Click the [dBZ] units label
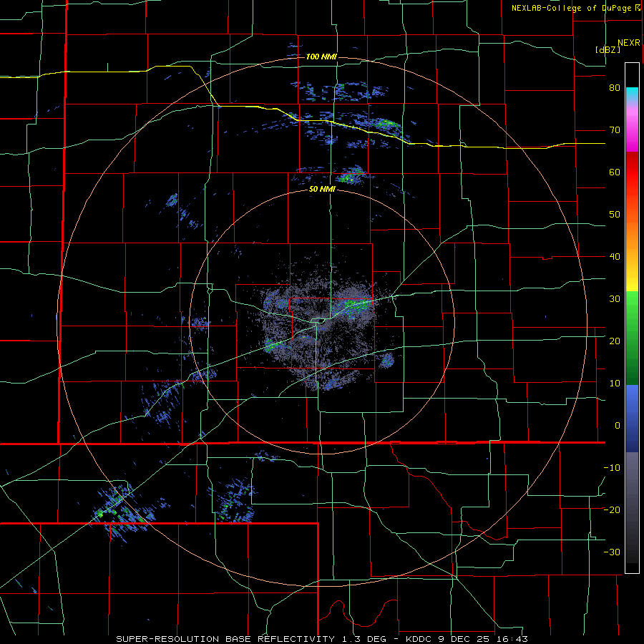 coord(608,49)
